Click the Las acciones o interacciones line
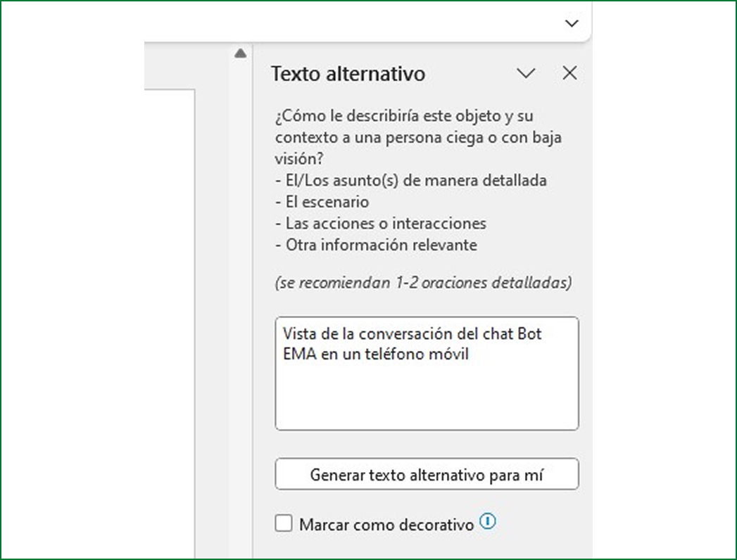Image resolution: width=737 pixels, height=560 pixels. coord(380,224)
